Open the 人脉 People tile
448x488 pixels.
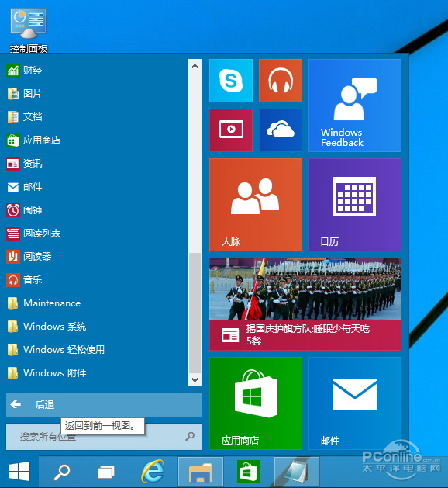coord(256,205)
